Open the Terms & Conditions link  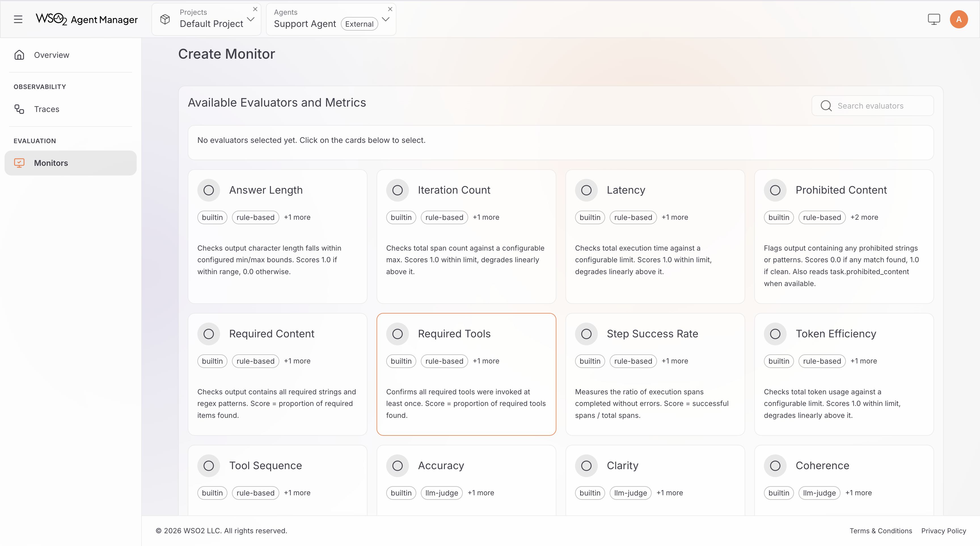881,531
